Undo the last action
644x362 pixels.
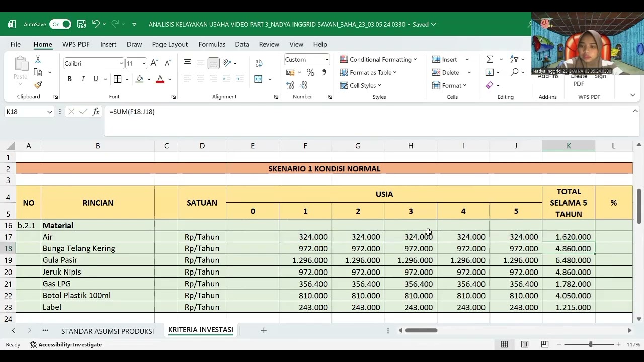(x=96, y=24)
